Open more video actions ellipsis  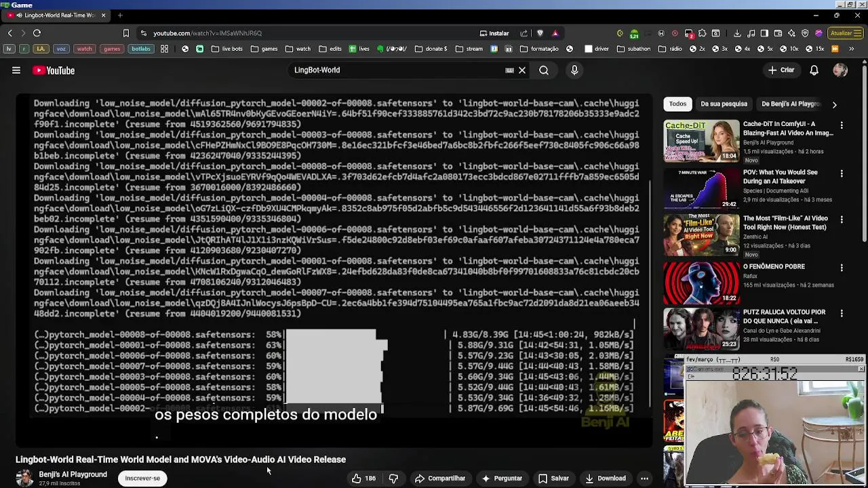click(644, 479)
